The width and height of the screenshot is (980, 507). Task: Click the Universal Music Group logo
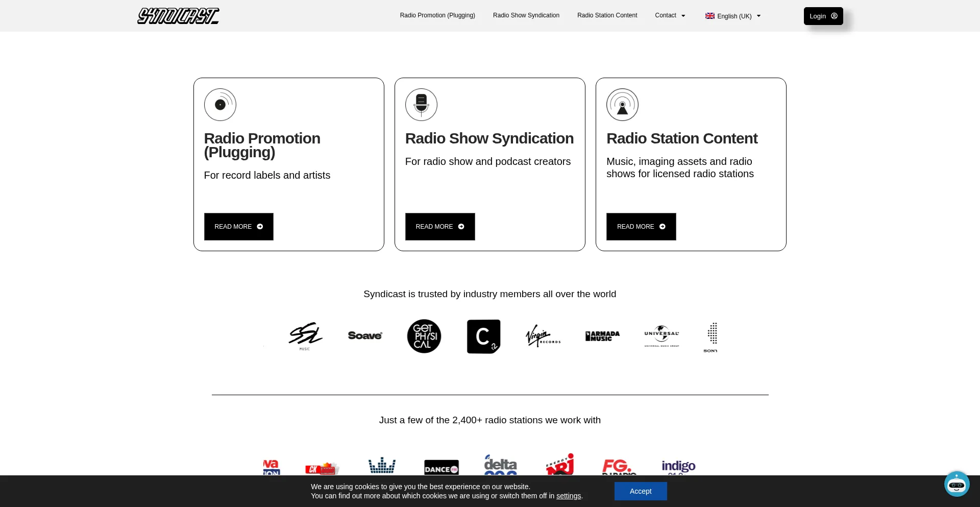[x=661, y=335]
